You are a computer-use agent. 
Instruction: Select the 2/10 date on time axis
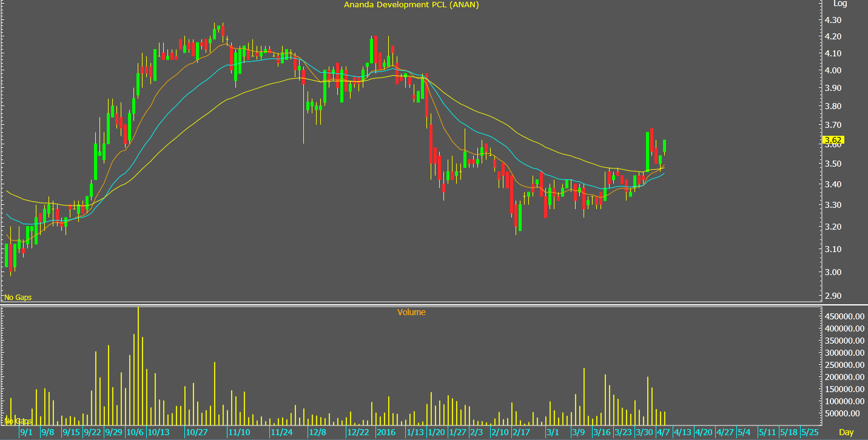[500, 433]
